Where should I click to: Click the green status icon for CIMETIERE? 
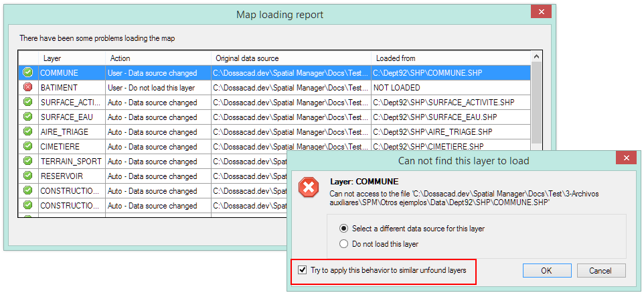[x=27, y=146]
